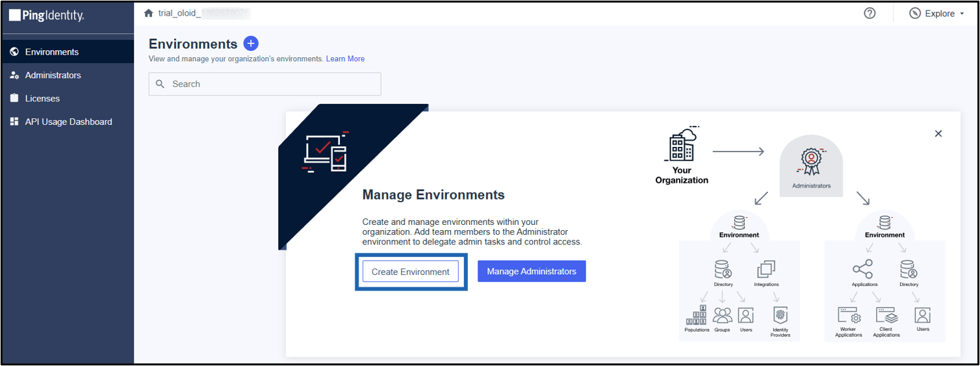Click the Licenses clipboard icon
The height and width of the screenshot is (366, 980).
click(14, 99)
